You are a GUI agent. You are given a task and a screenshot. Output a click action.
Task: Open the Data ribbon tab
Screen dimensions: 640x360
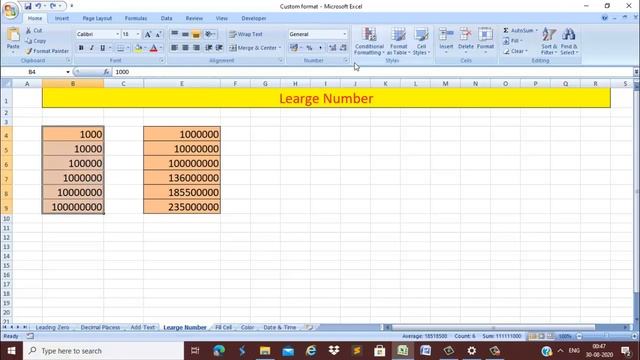(166, 18)
